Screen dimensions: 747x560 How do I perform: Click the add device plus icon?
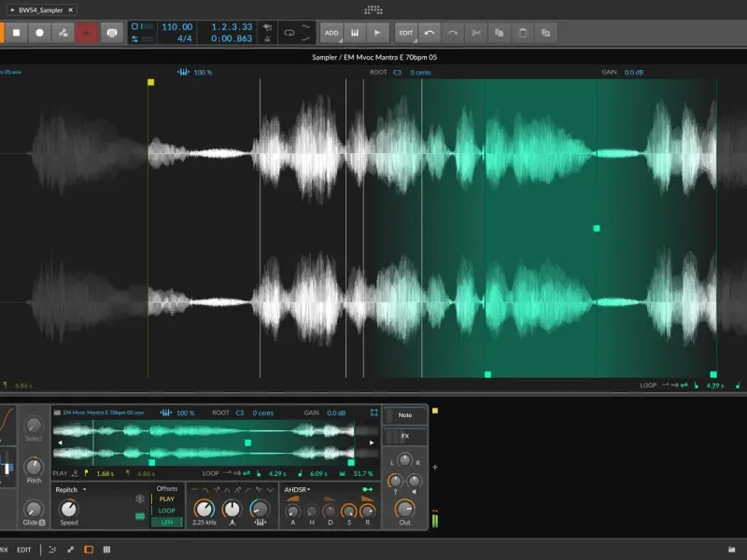point(435,467)
